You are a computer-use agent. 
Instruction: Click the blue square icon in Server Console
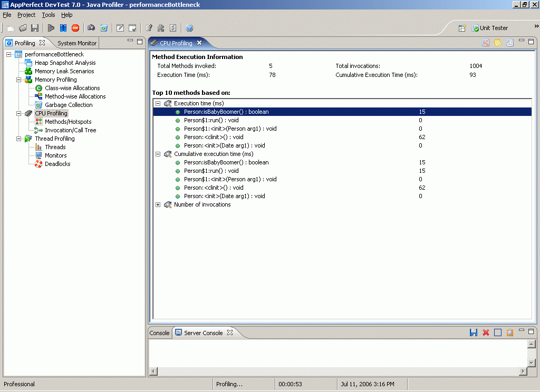pyautogui.click(x=498, y=332)
